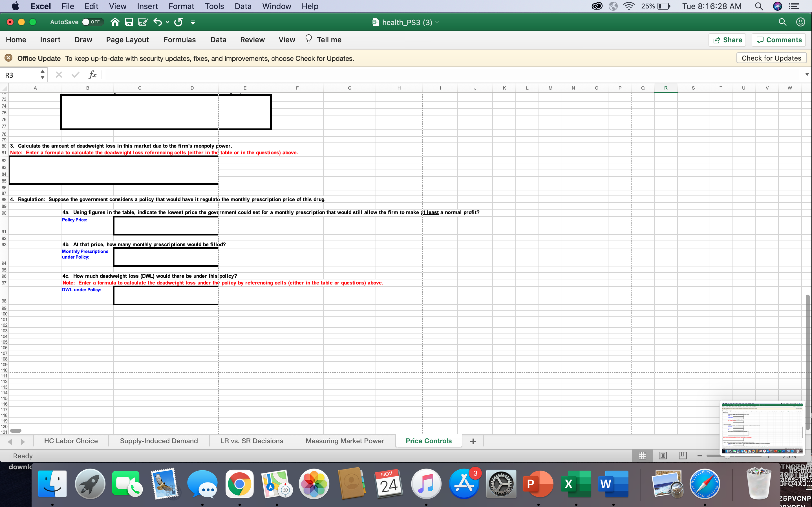Click the Page Layout view icon in status bar
Screen dimensions: 812x507
coord(663,455)
